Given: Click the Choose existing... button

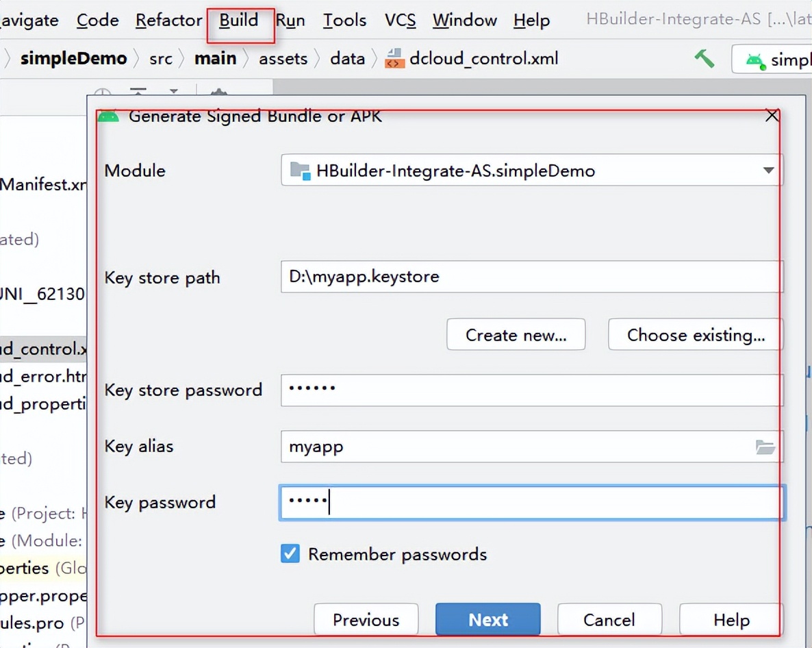Looking at the screenshot, I should (696, 335).
